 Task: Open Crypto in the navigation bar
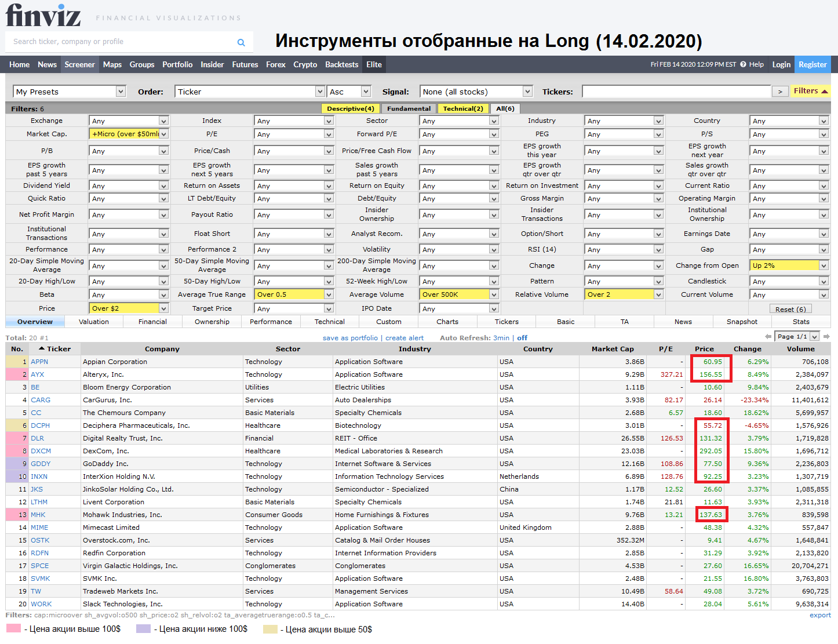click(305, 64)
